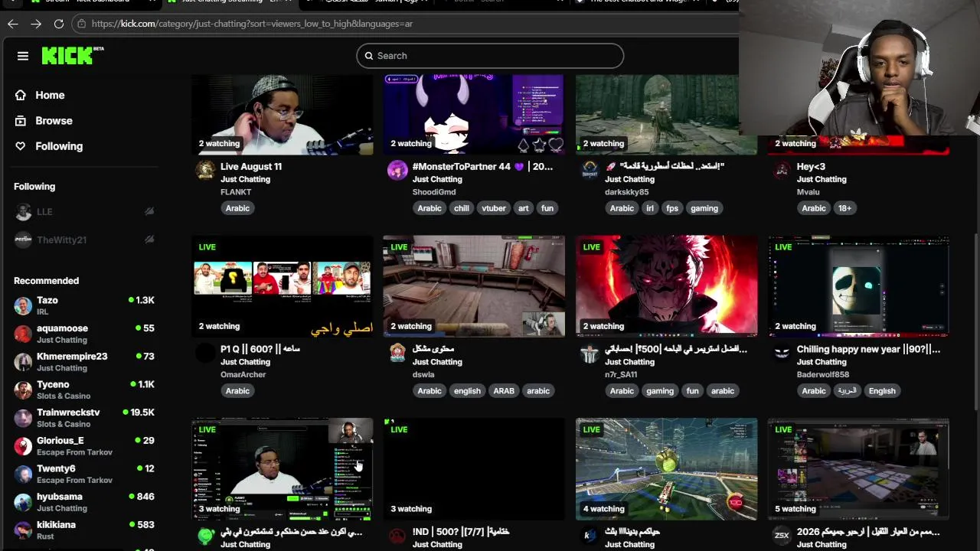Open the stream thumbnail with 5 watching
The image size is (980, 551).
[858, 469]
